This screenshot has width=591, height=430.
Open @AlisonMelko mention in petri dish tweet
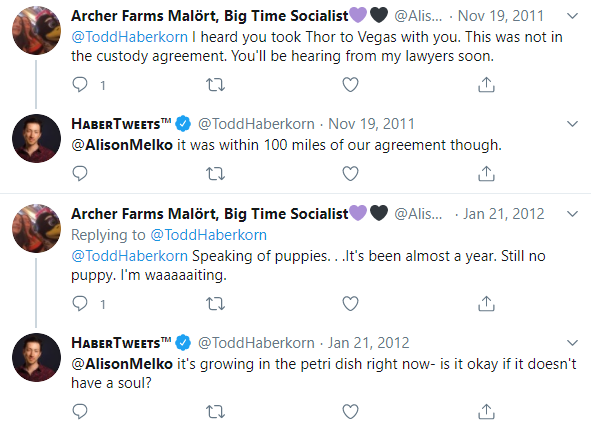pos(122,364)
